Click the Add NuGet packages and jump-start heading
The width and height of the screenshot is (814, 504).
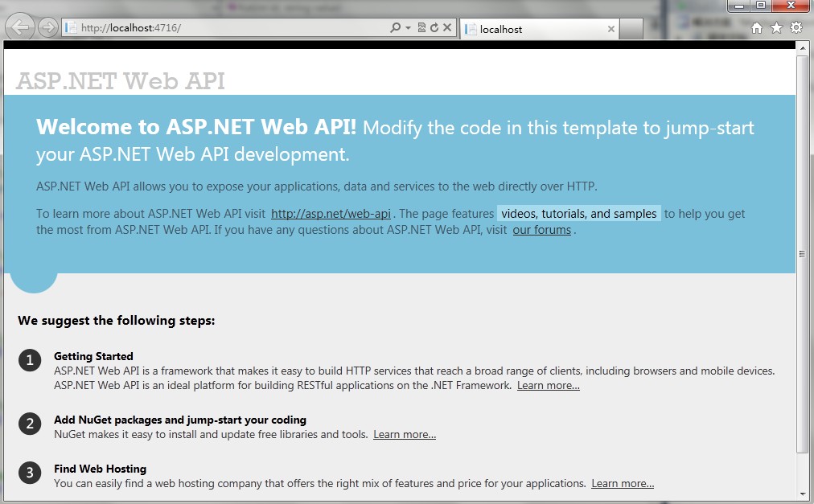tap(180, 420)
